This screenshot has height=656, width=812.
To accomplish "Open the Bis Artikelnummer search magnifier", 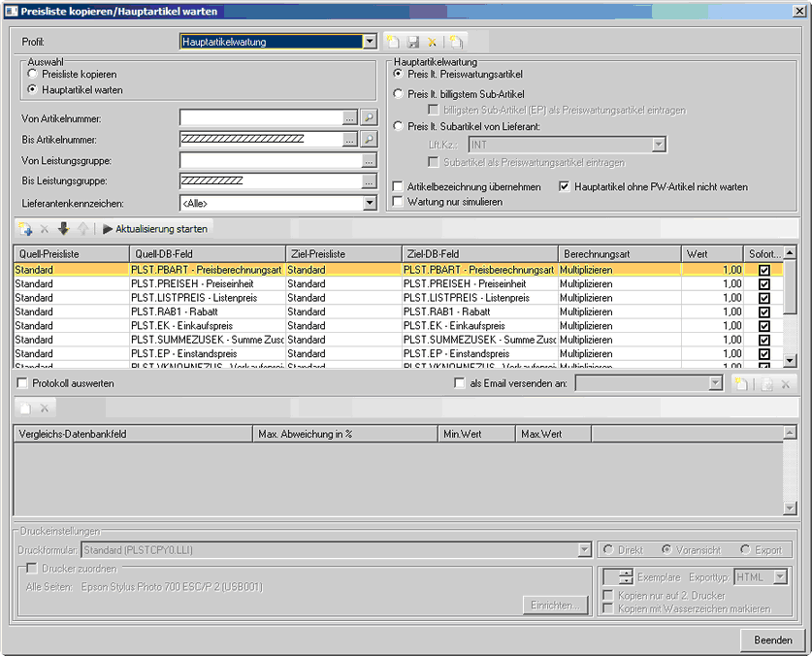I will pos(369,139).
